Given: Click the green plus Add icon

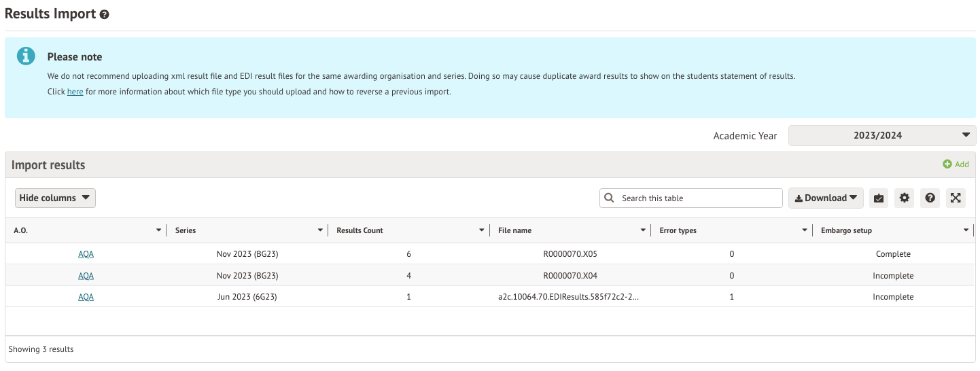Looking at the screenshot, I should (947, 164).
